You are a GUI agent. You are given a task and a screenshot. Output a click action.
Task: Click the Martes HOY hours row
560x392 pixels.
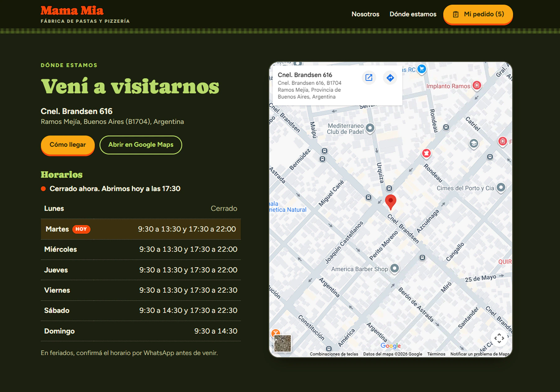click(x=141, y=229)
